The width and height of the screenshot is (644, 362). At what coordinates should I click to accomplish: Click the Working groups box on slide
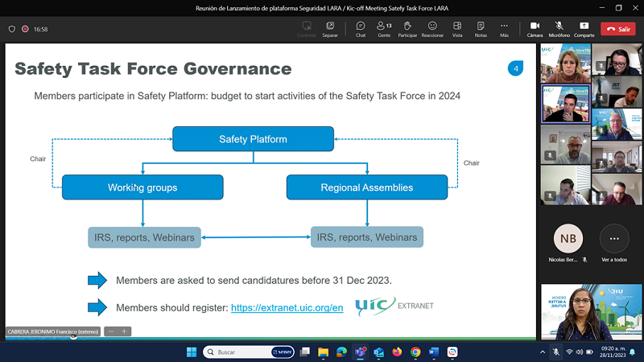tap(142, 187)
